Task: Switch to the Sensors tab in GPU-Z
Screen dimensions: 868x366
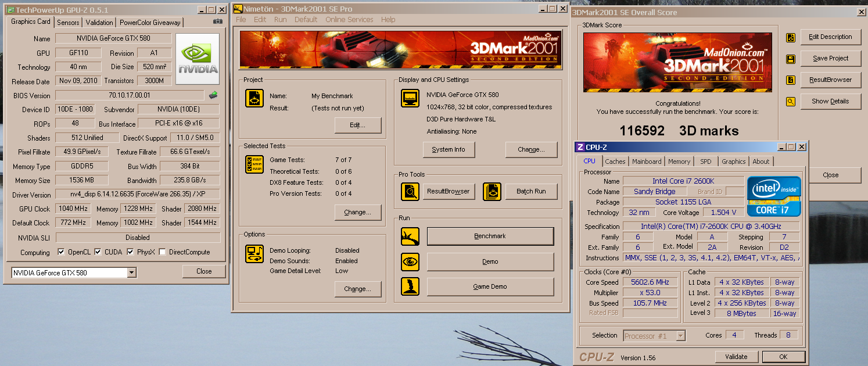Action: coord(68,23)
